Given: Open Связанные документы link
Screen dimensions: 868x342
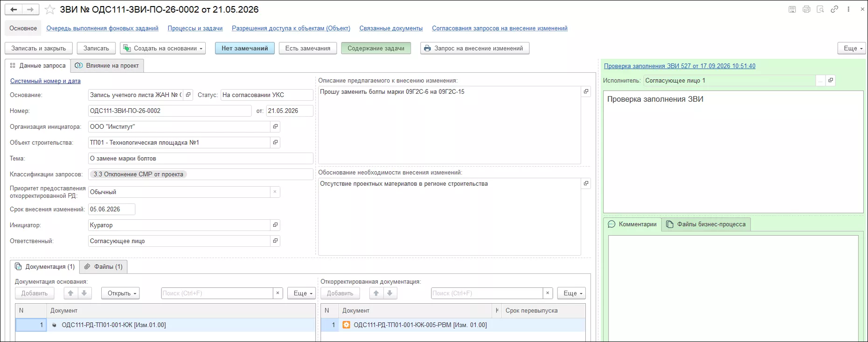Looking at the screenshot, I should point(391,28).
